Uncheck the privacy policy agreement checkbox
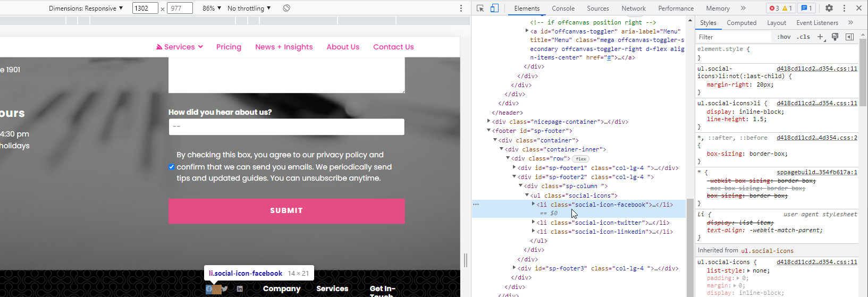The image size is (868, 297). coord(171,167)
